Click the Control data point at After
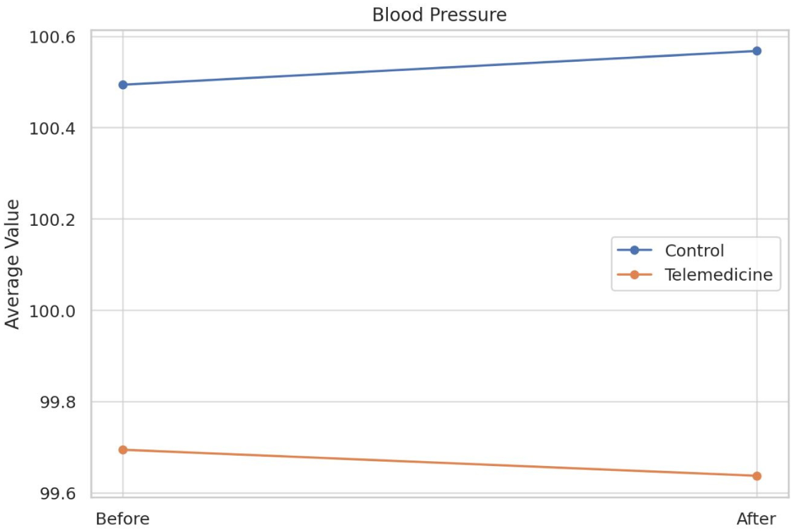 pyautogui.click(x=757, y=51)
